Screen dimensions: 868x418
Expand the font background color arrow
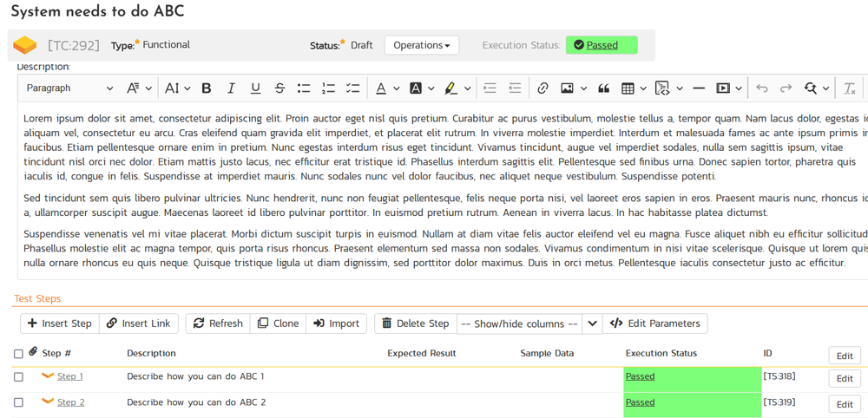[x=431, y=88]
